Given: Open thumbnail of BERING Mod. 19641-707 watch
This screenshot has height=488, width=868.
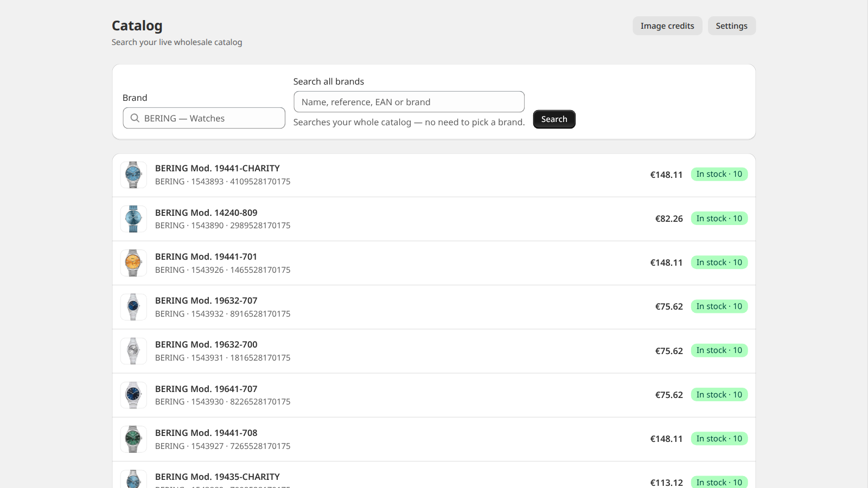Looking at the screenshot, I should pyautogui.click(x=133, y=395).
